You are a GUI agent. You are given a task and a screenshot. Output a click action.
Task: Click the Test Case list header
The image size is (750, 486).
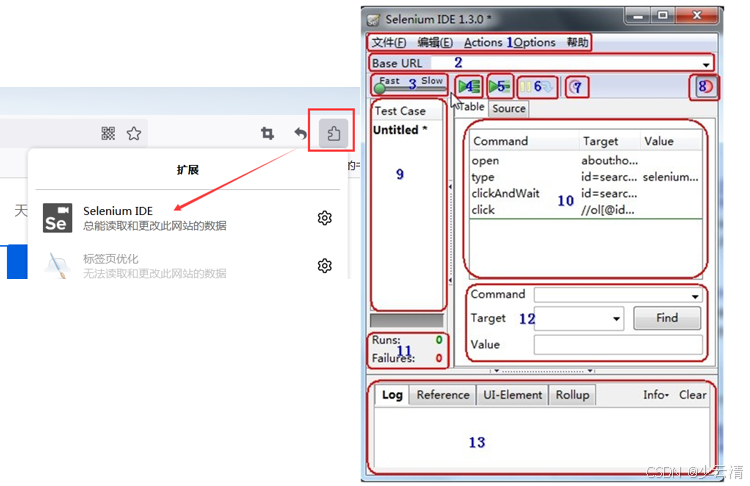point(408,111)
